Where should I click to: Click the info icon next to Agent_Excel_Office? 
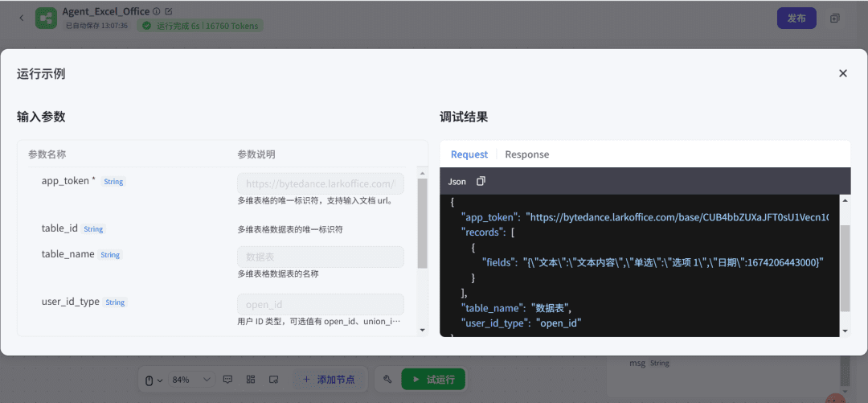tap(156, 11)
